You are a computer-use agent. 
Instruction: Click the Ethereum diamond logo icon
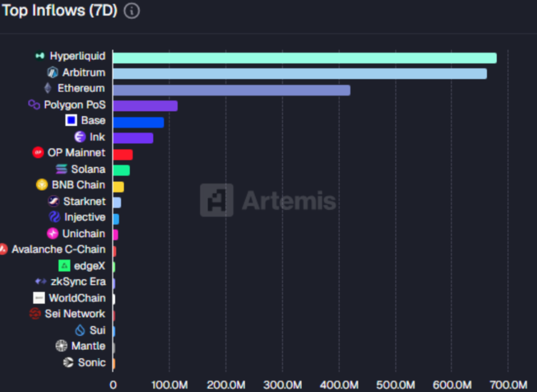click(47, 88)
